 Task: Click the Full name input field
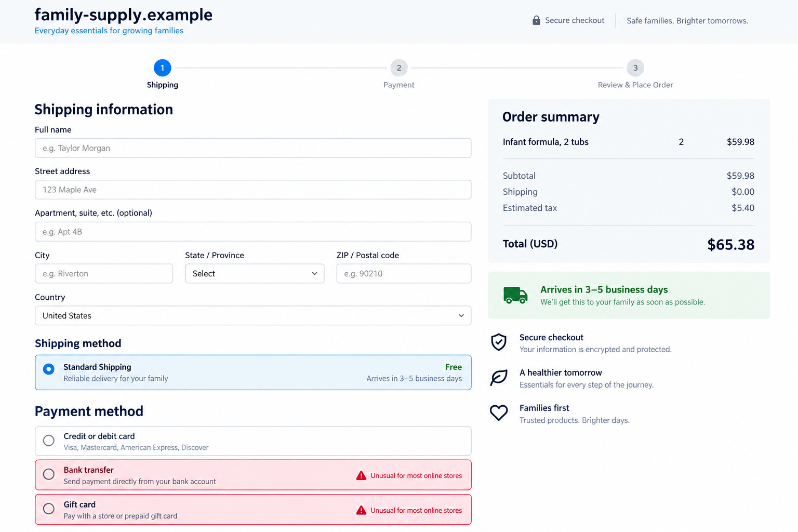point(253,148)
